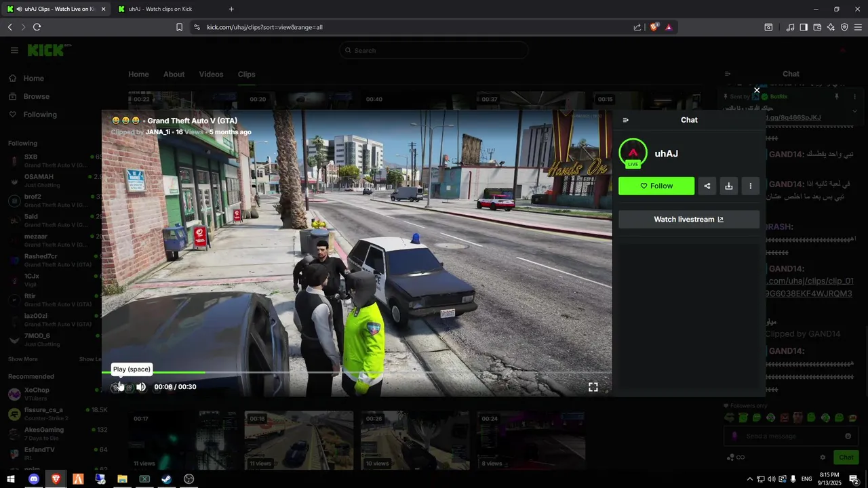Open Steam from taskbar
The width and height of the screenshot is (868, 488).
point(166,479)
